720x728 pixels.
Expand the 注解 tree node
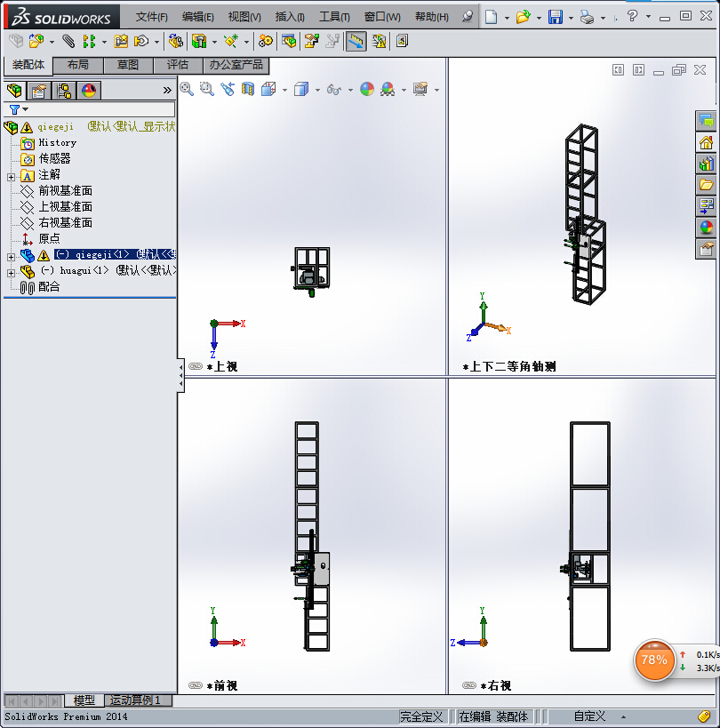click(x=12, y=177)
